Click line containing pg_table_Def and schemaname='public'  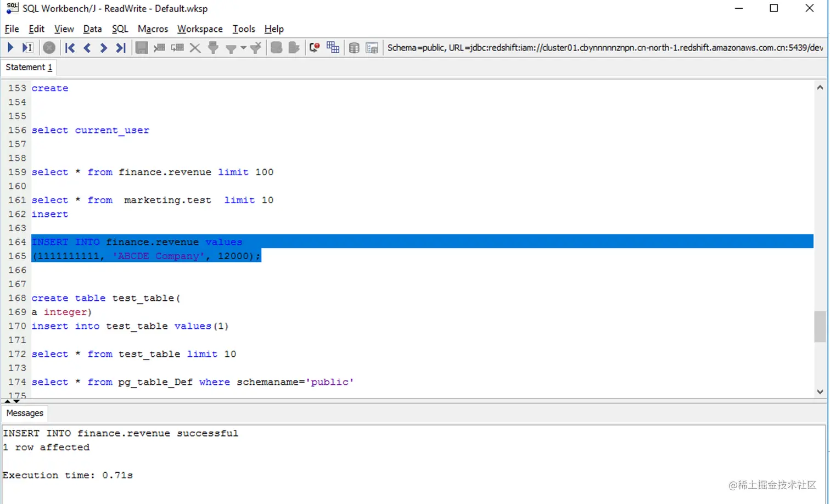[x=193, y=382]
